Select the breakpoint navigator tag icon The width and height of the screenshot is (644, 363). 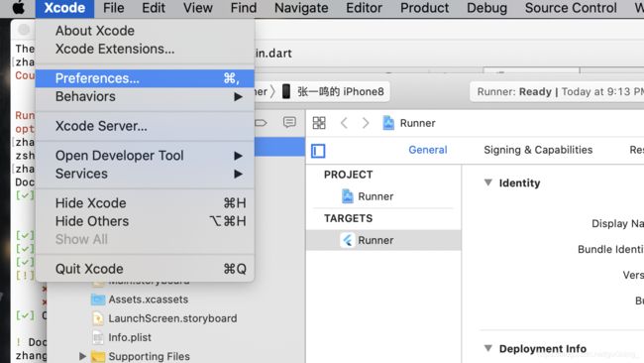pos(261,123)
